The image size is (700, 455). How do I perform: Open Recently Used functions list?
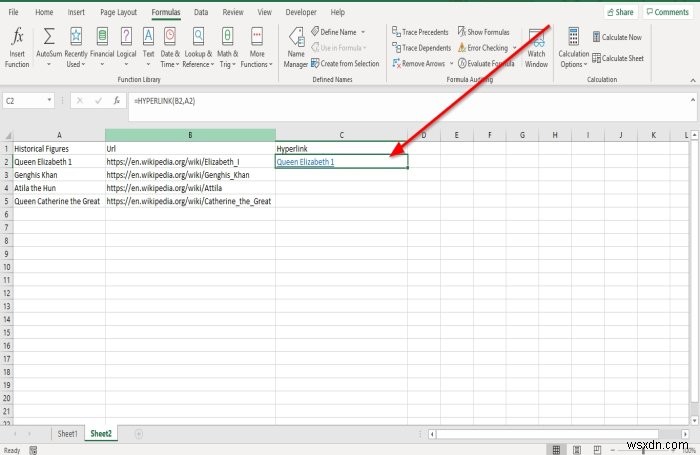(76, 47)
